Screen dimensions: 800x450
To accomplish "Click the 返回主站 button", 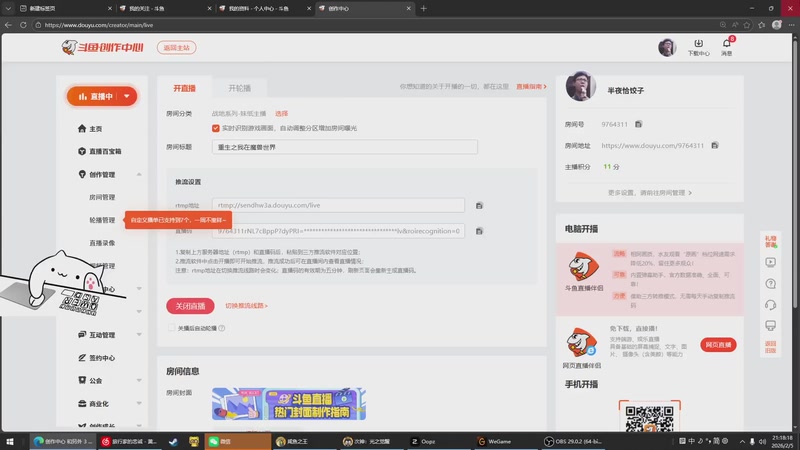I will pos(177,47).
